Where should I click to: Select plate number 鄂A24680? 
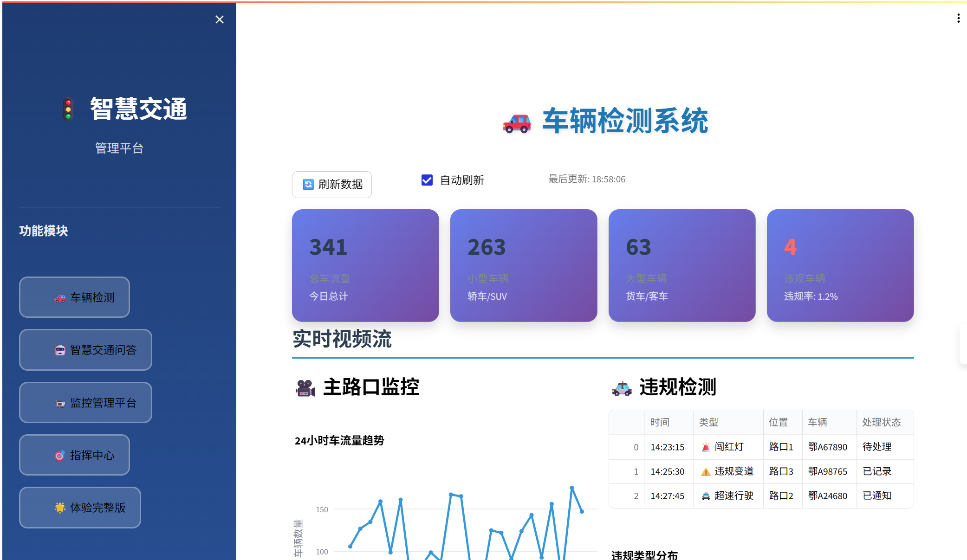pyautogui.click(x=829, y=496)
